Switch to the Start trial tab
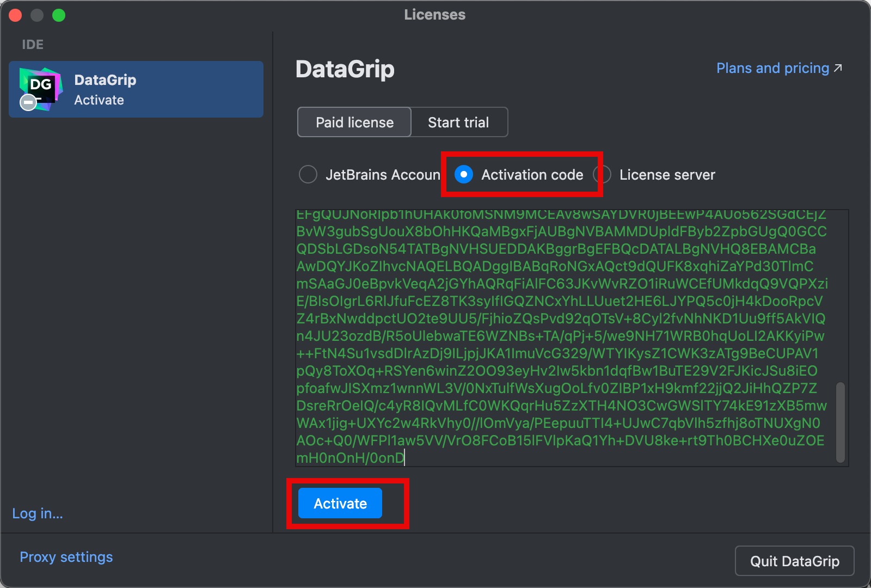 tap(458, 122)
